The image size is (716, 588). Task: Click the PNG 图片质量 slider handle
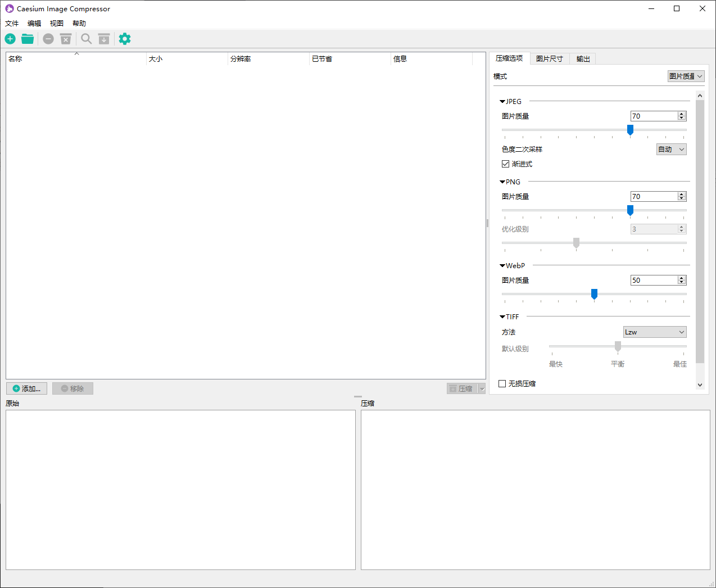(630, 210)
